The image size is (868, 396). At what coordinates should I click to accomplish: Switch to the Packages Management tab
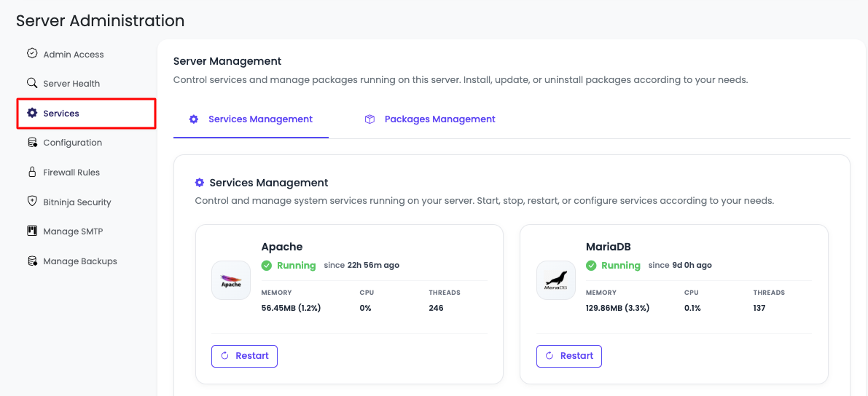point(439,119)
